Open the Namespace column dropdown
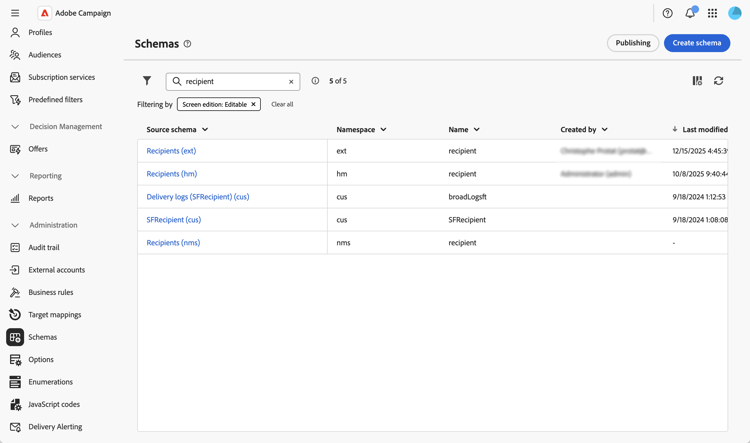 [383, 130]
